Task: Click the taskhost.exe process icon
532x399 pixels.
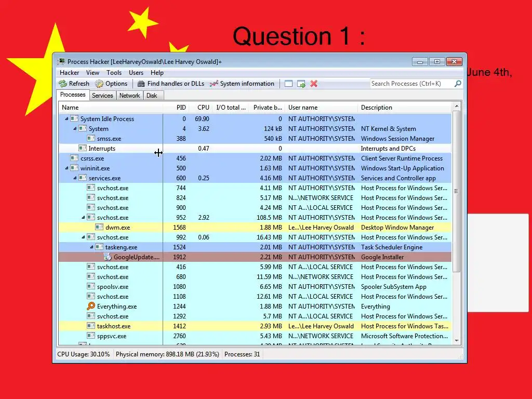Action: point(90,326)
